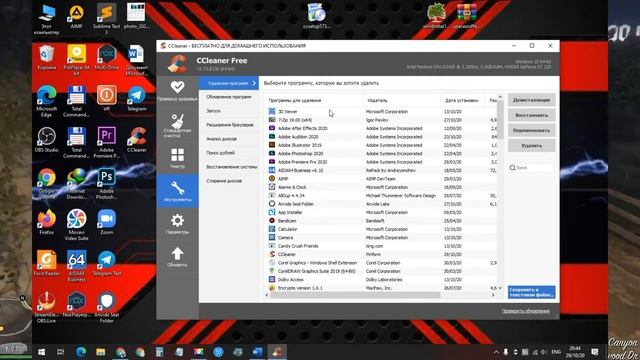Show hidden system tray icons

tap(496, 352)
